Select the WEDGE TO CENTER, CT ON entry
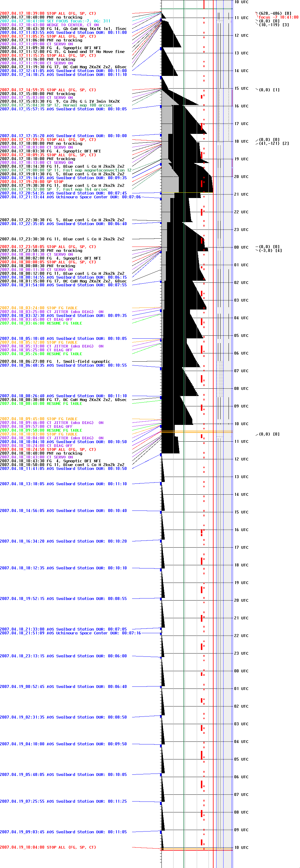This screenshot has width=300, height=868. pyautogui.click(x=49, y=25)
